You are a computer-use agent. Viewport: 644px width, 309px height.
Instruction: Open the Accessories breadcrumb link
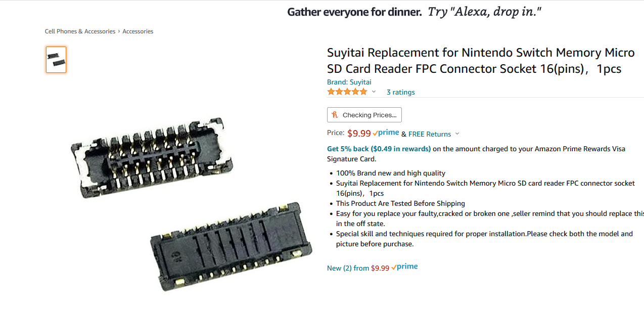[137, 31]
